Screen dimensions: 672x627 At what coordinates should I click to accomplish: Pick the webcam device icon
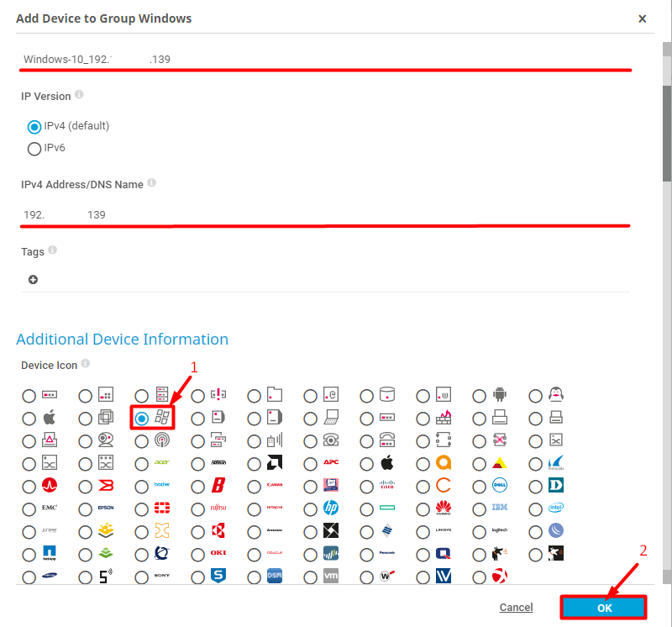point(106,440)
